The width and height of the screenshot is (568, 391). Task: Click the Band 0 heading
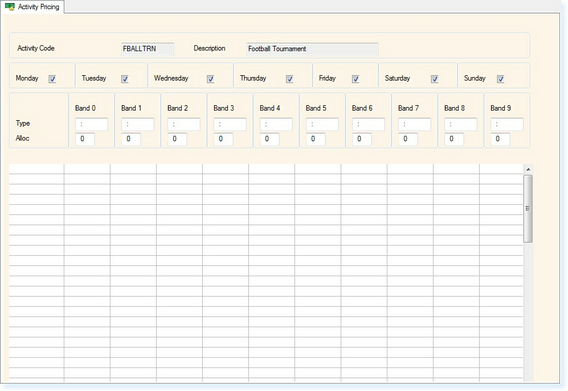[85, 108]
